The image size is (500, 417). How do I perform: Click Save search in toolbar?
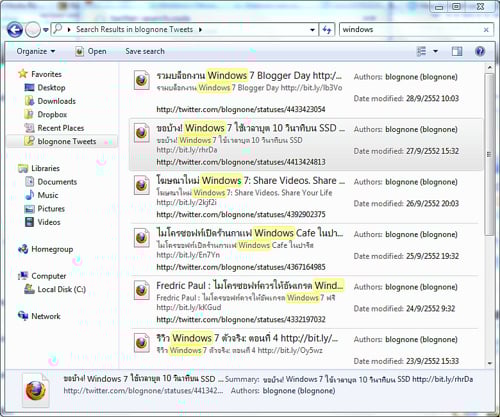click(145, 51)
